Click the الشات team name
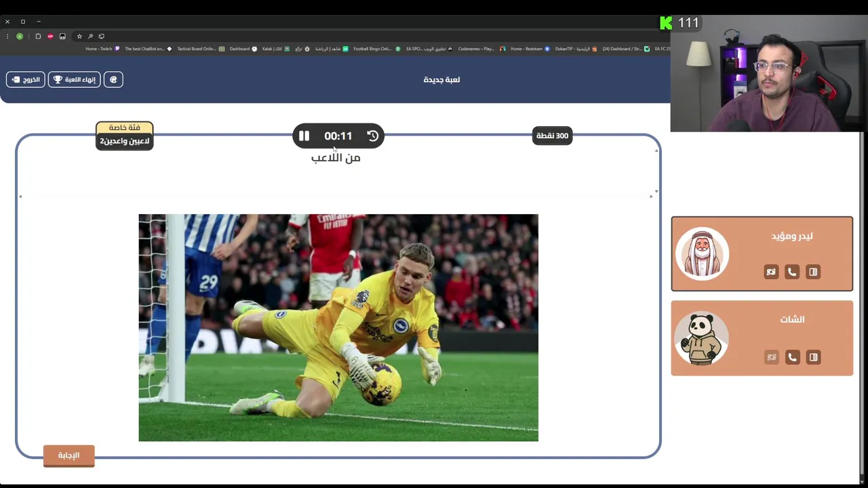868x488 pixels. 792,319
